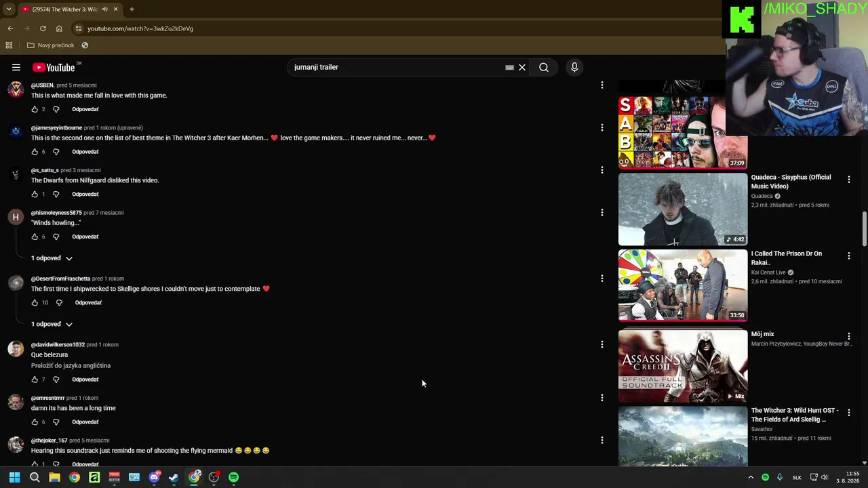Open more options for Kai Cenat Live video

(848, 256)
